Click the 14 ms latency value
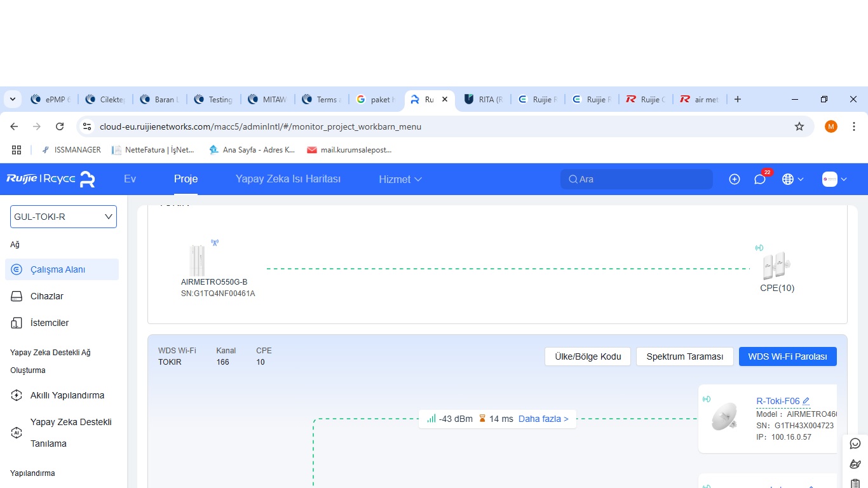Screen dimensions: 868x488 pos(501,419)
